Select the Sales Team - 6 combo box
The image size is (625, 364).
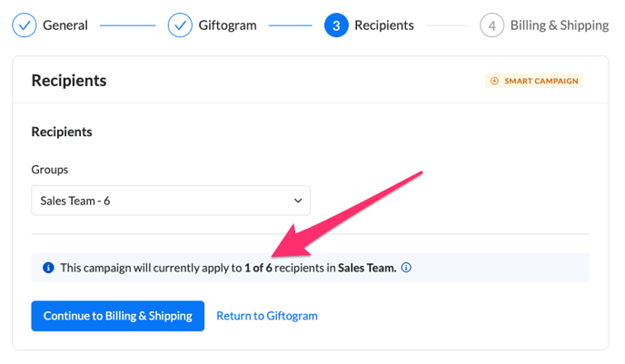[171, 201]
